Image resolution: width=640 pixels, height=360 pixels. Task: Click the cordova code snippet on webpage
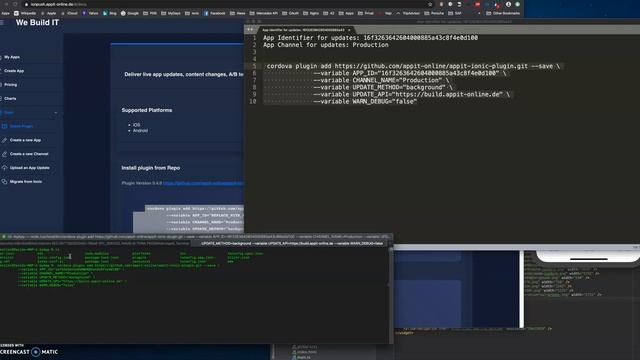tap(188, 219)
